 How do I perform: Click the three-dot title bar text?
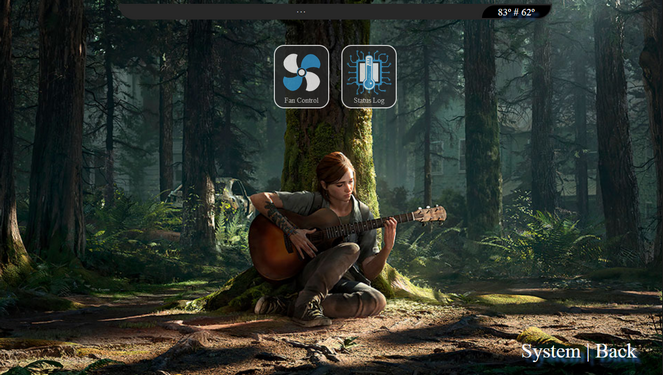(x=301, y=12)
